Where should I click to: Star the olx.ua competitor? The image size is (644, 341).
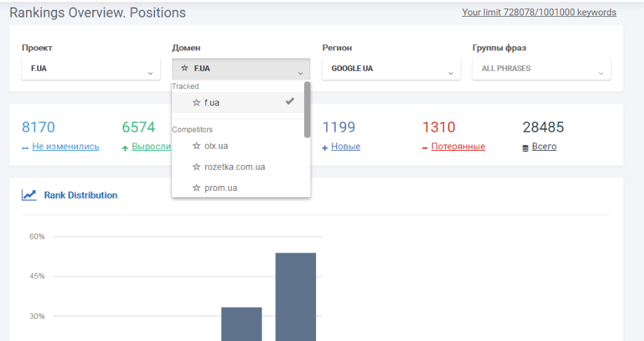[197, 146]
